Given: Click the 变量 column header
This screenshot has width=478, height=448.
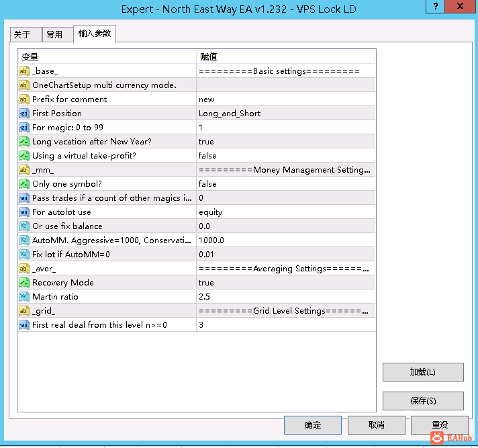Looking at the screenshot, I should tap(107, 56).
